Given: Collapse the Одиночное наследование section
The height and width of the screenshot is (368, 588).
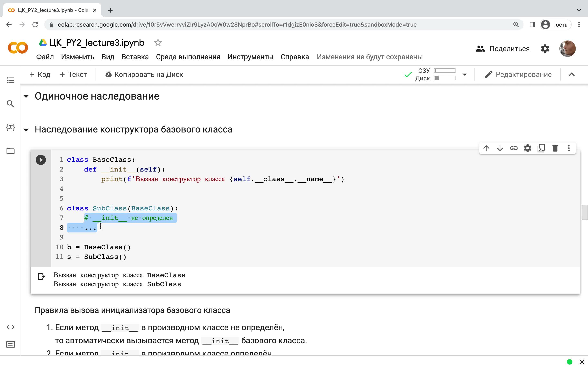Looking at the screenshot, I should (x=26, y=96).
